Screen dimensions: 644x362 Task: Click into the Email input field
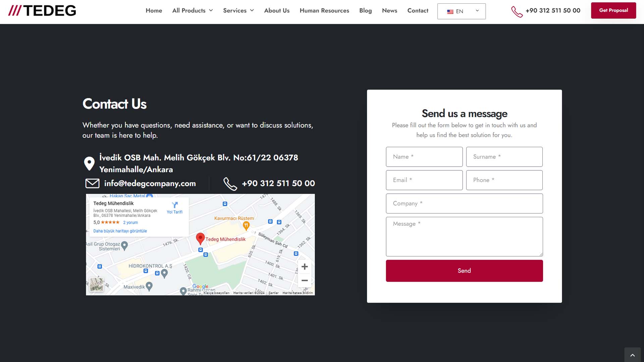pyautogui.click(x=424, y=180)
